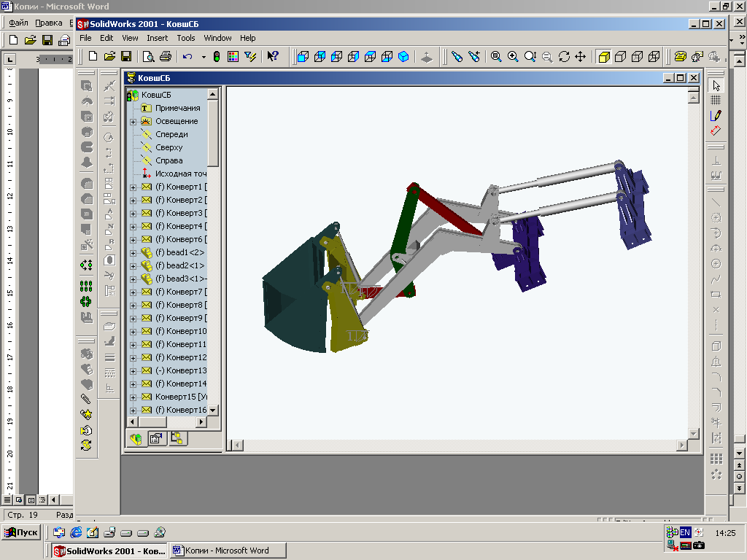Image resolution: width=747 pixels, height=560 pixels.
Task: Expand the Освещение tree node
Action: pyautogui.click(x=133, y=122)
